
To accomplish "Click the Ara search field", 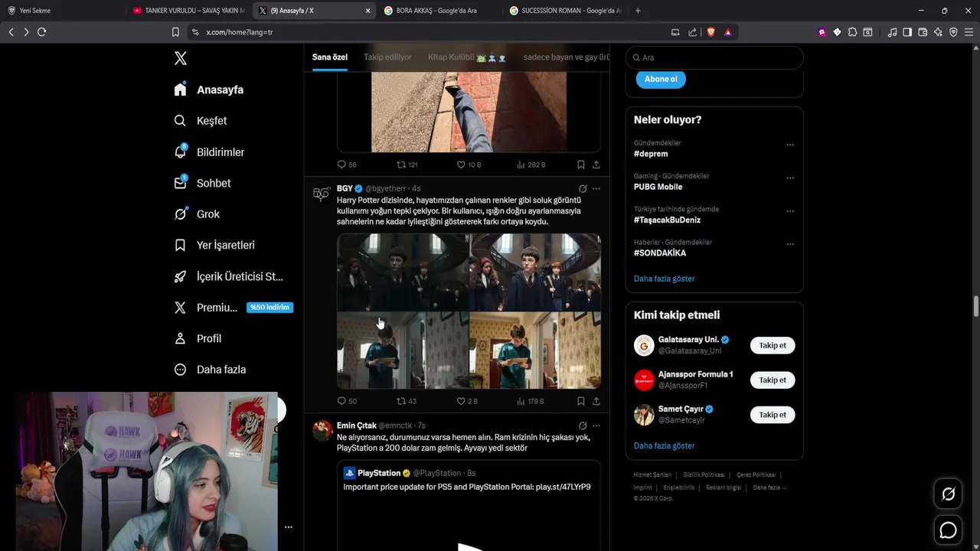I will pyautogui.click(x=714, y=57).
